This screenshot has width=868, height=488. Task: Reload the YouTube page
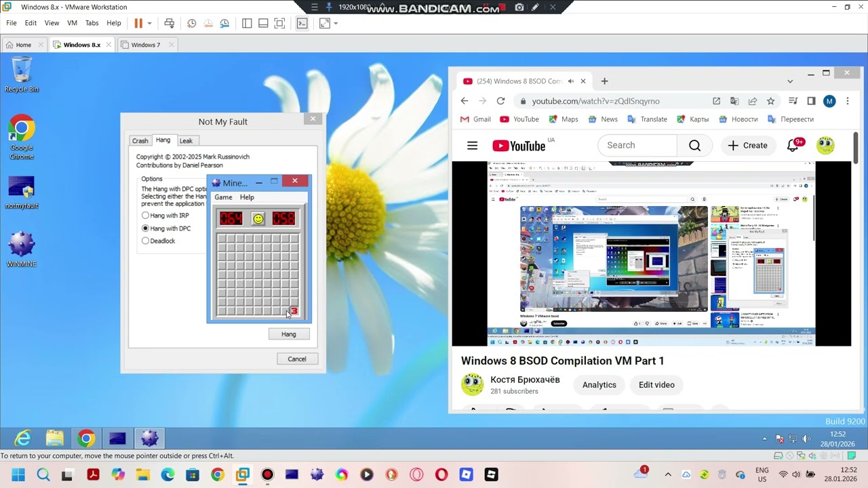(500, 101)
